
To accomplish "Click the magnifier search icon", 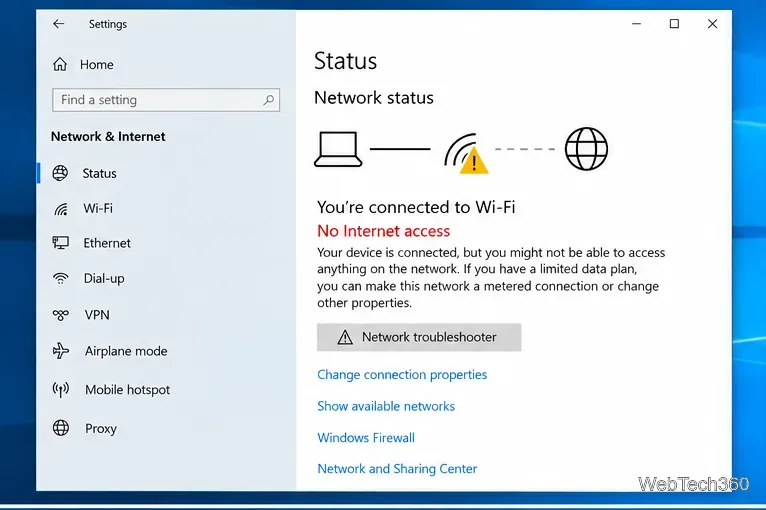I will [x=268, y=100].
